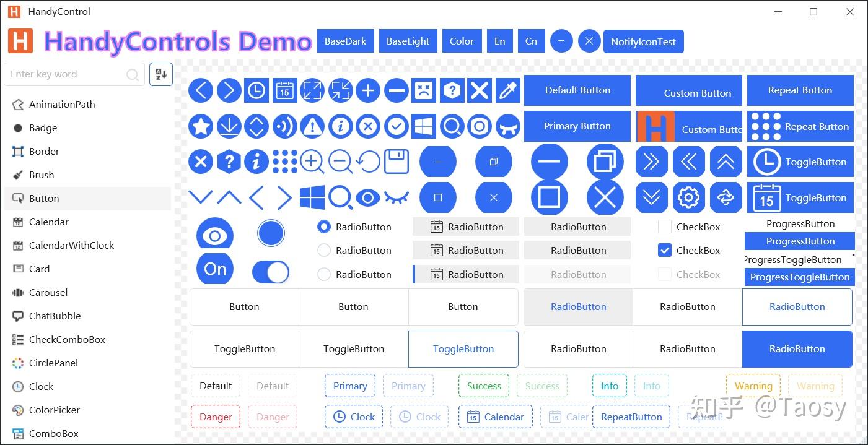The height and width of the screenshot is (445, 868).
Task: Click the download arrow circle icon
Action: pos(229,126)
